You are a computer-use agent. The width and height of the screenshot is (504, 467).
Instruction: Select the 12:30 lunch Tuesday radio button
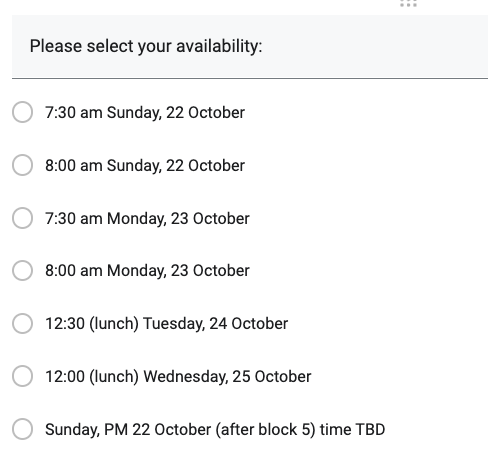tap(22, 323)
